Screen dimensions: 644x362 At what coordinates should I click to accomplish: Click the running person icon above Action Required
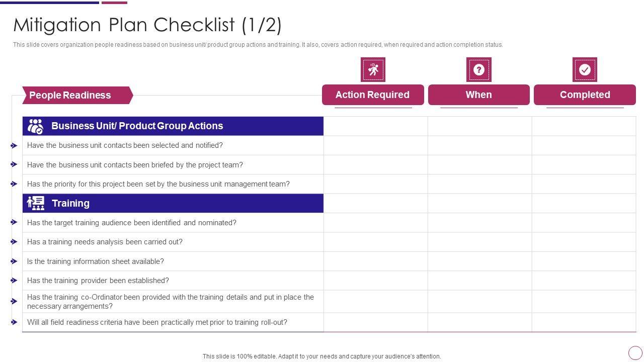[x=373, y=69]
